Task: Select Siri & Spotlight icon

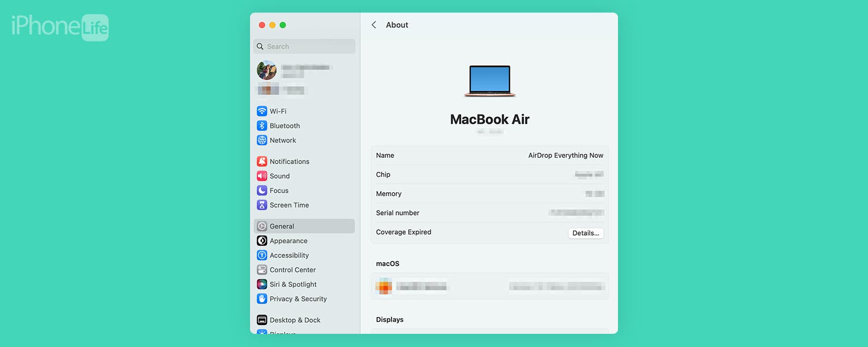Action: (262, 284)
